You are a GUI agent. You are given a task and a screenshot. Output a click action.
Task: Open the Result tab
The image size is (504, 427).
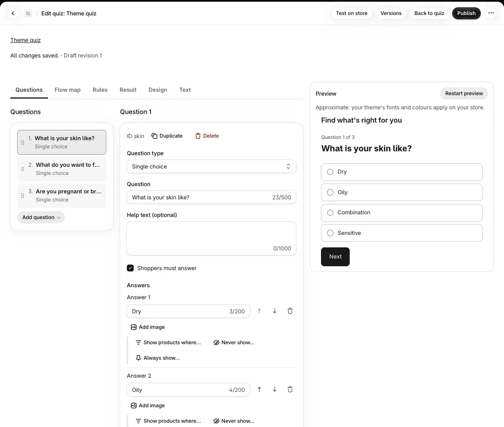point(128,90)
